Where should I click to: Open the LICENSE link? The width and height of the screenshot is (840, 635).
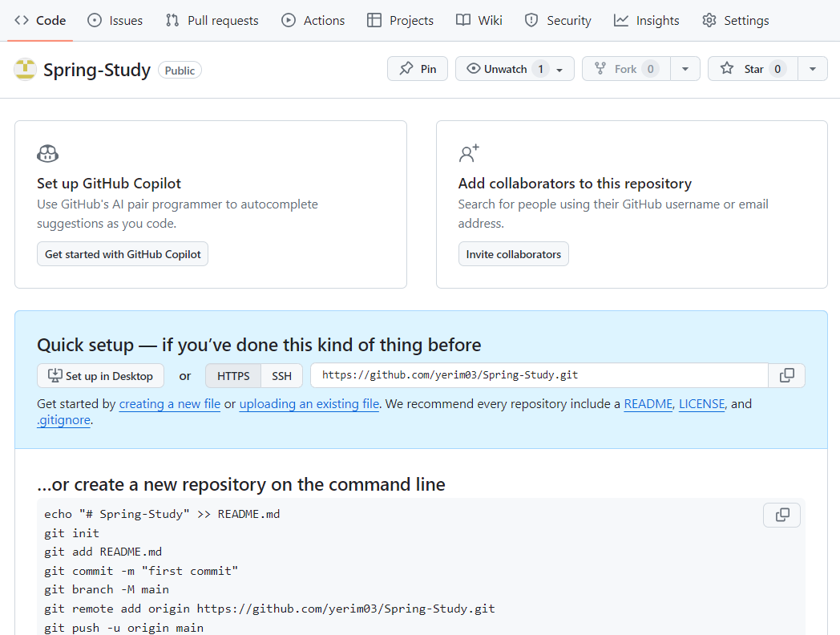pyautogui.click(x=702, y=403)
